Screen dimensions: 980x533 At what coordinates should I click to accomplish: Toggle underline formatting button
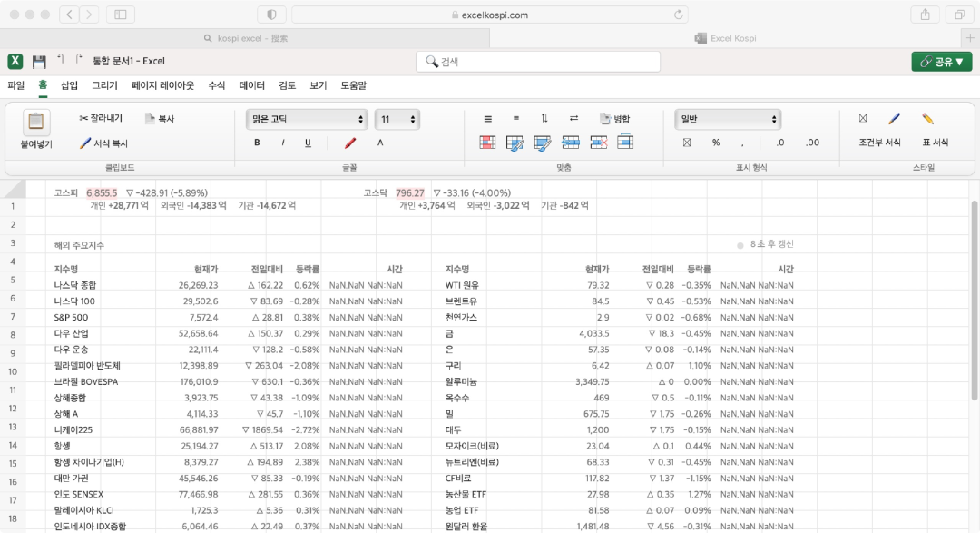point(308,143)
